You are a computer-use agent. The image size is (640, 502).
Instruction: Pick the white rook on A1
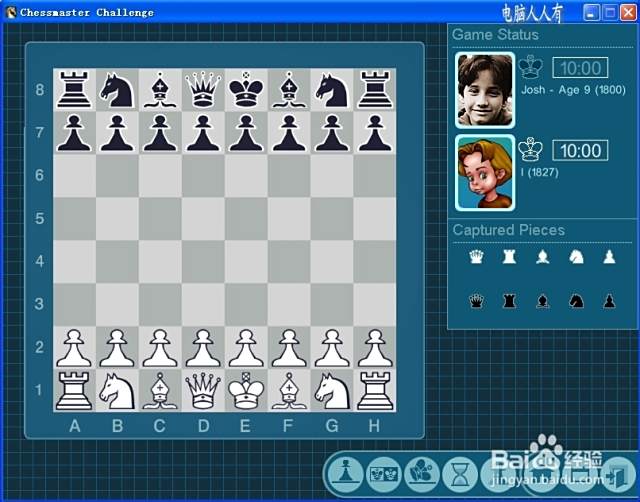[74, 391]
